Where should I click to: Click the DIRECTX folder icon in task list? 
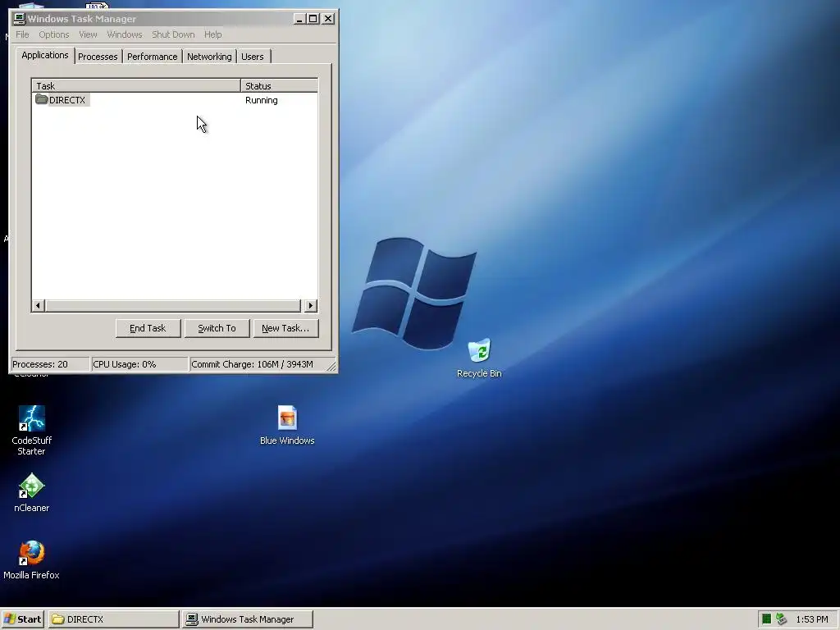pyautogui.click(x=41, y=99)
